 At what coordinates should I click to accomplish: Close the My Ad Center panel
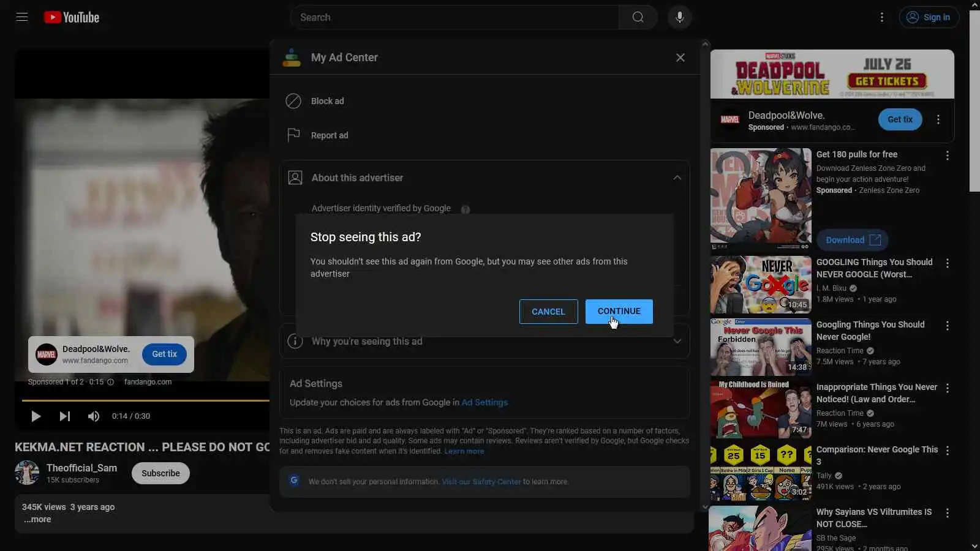click(680, 58)
